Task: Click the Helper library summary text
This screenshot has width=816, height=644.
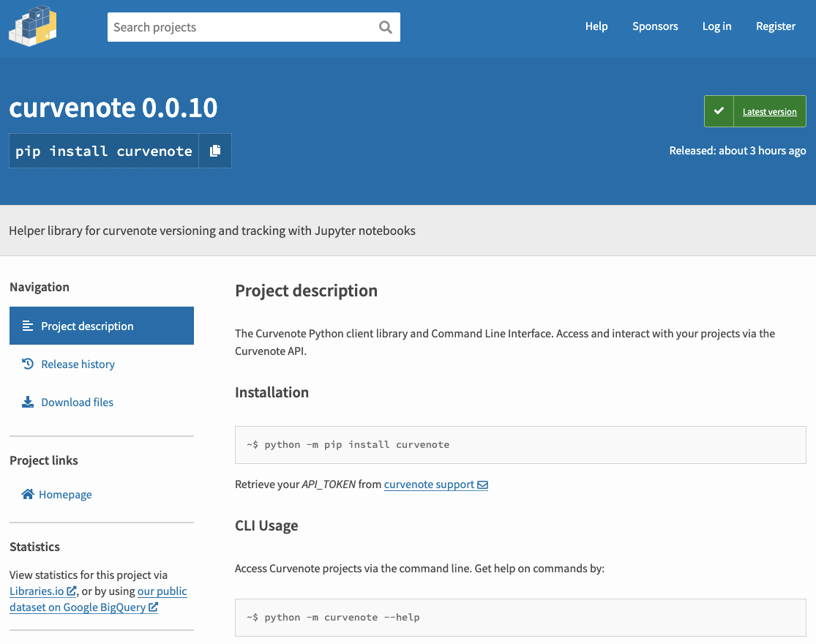Action: (212, 231)
